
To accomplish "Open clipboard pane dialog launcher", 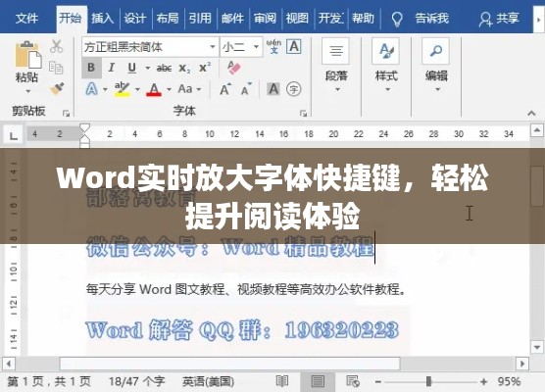I will click(x=66, y=113).
